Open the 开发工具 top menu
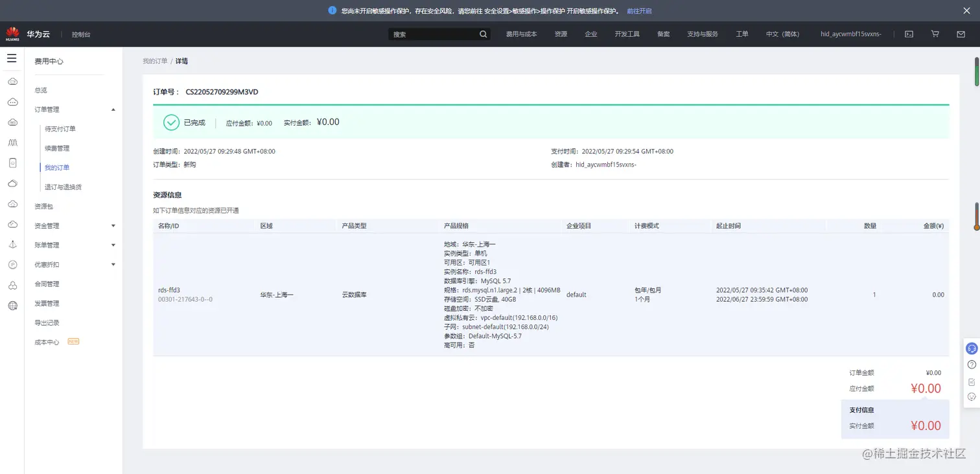Screen dimensions: 980x474 pyautogui.click(x=627, y=34)
